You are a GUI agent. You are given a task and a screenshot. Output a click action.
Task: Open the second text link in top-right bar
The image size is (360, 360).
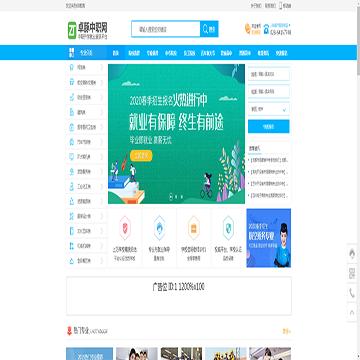[x=270, y=5]
